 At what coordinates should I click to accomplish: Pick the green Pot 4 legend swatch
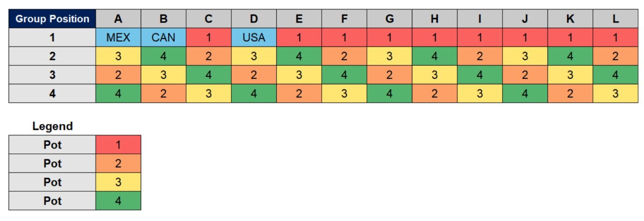pos(118,201)
